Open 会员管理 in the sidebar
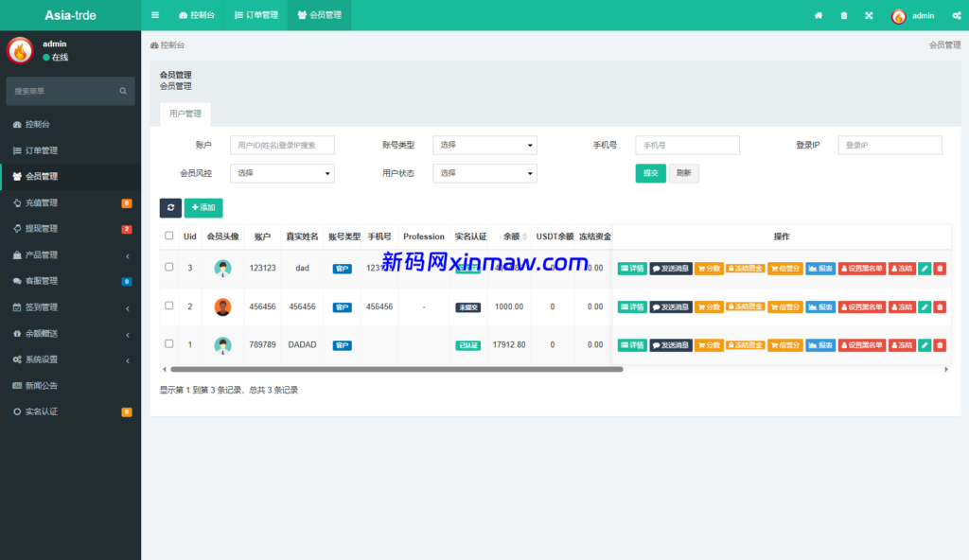969x560 pixels. coord(70,176)
